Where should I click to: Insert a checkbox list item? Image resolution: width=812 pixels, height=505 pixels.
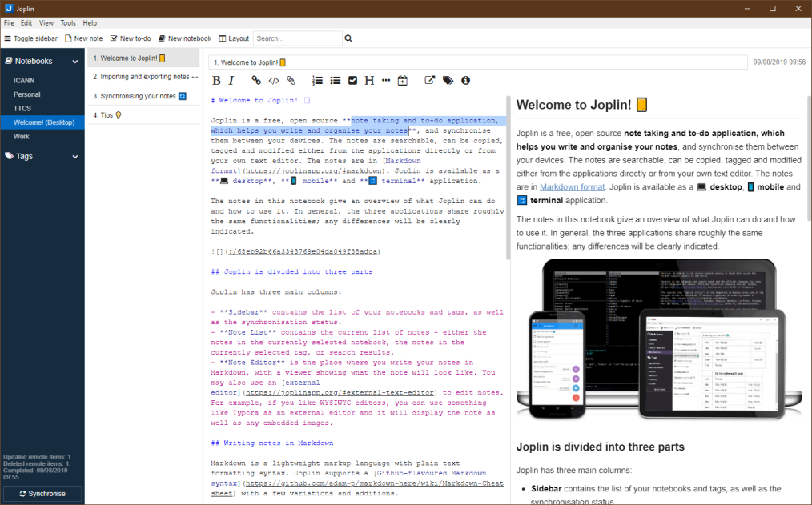353,80
